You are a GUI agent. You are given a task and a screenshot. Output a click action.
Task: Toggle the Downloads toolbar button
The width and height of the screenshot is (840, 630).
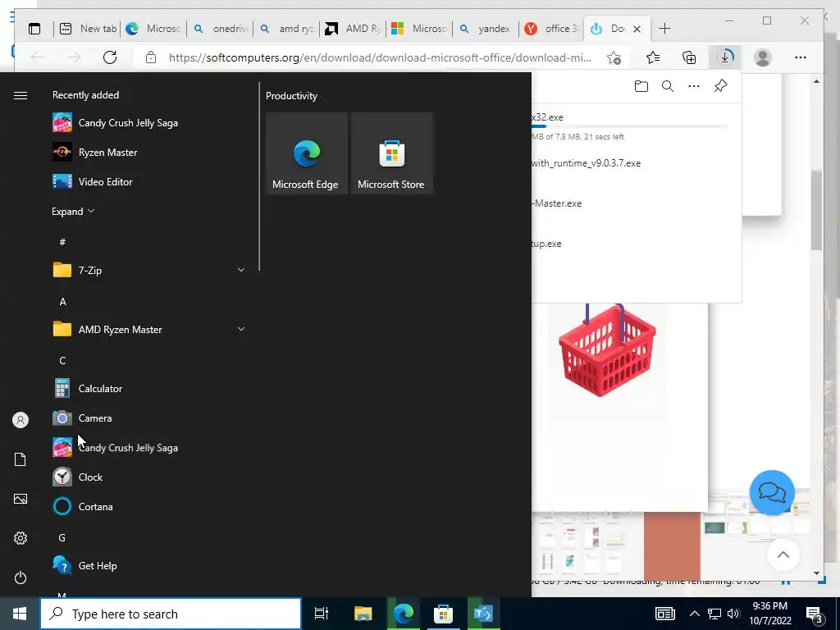tap(725, 57)
